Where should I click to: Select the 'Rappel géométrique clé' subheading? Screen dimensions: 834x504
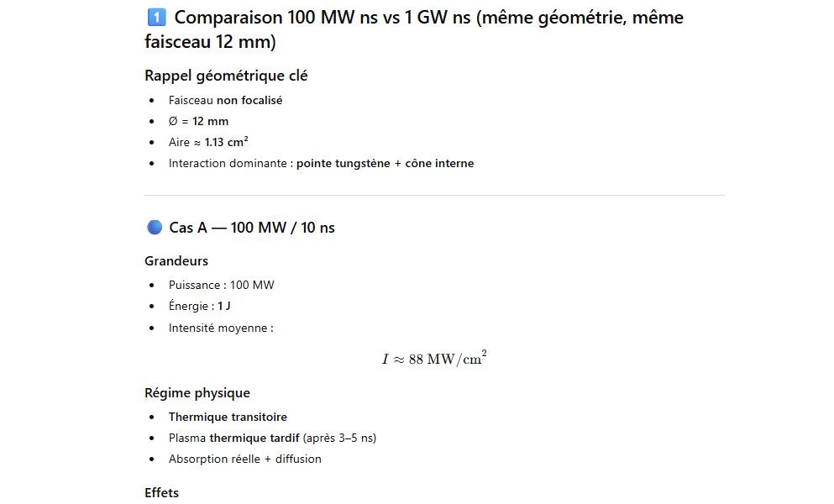point(226,76)
